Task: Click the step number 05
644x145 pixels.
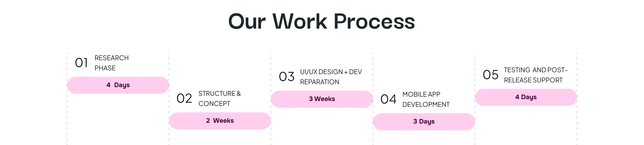Action: (490, 75)
